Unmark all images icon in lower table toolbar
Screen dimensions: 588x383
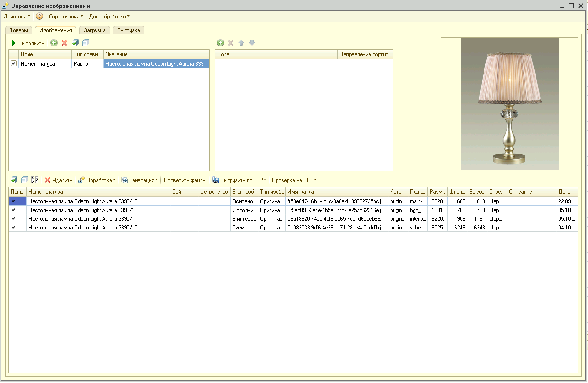point(24,180)
